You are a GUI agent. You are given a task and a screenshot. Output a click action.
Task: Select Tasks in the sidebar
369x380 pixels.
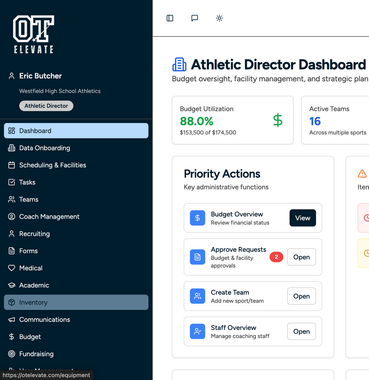[76, 182]
